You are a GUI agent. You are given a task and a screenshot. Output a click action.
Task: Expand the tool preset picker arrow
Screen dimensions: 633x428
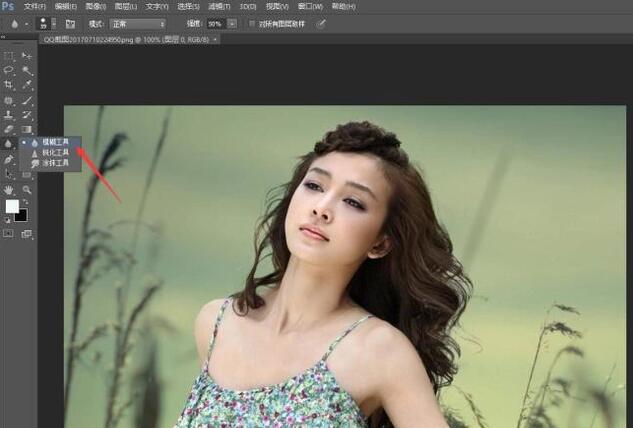pos(26,24)
